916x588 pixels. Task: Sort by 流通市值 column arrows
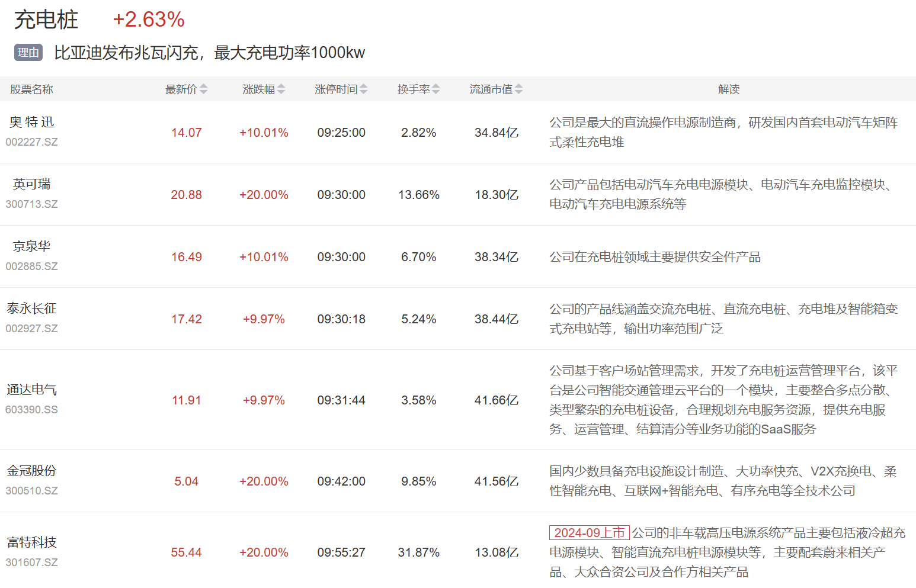coord(518,89)
